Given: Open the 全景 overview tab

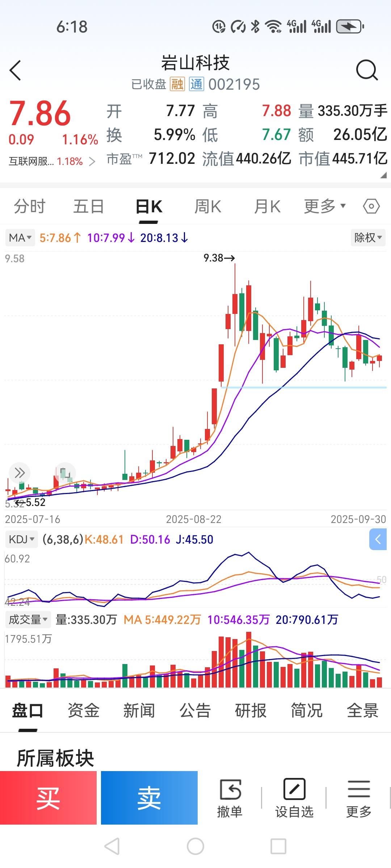Looking at the screenshot, I should click(362, 710).
